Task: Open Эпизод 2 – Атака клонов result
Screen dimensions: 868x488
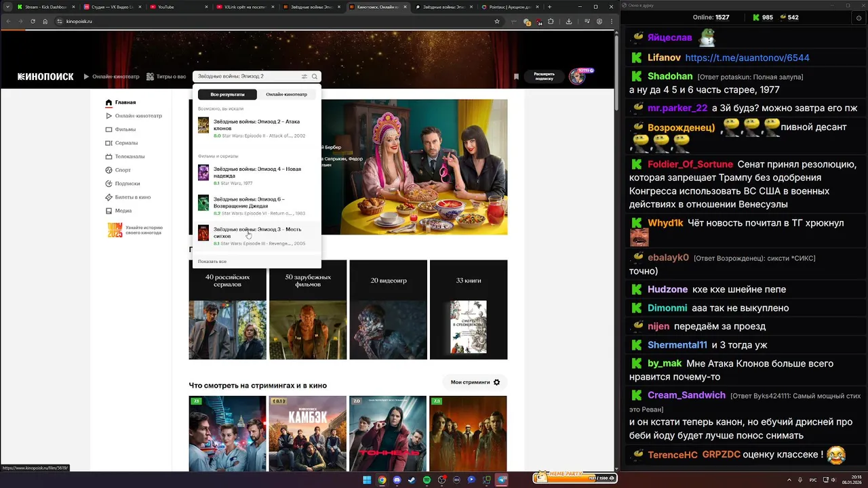Action: tap(256, 128)
